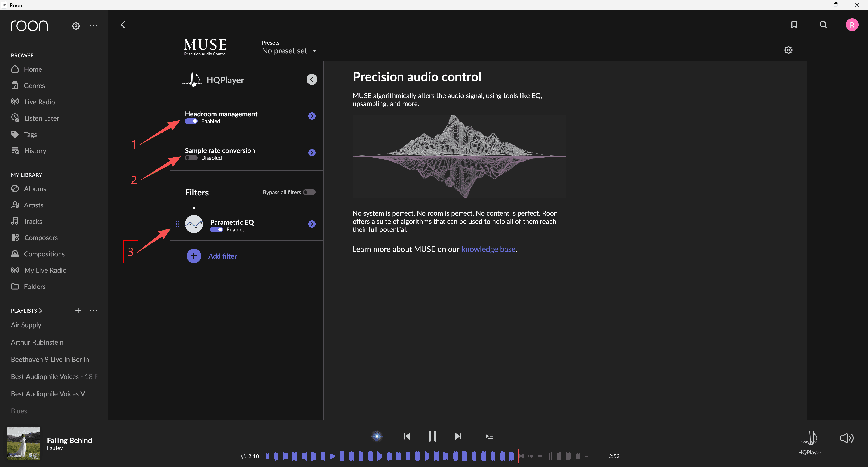Click the Falling Behind album thumbnail

(24, 443)
